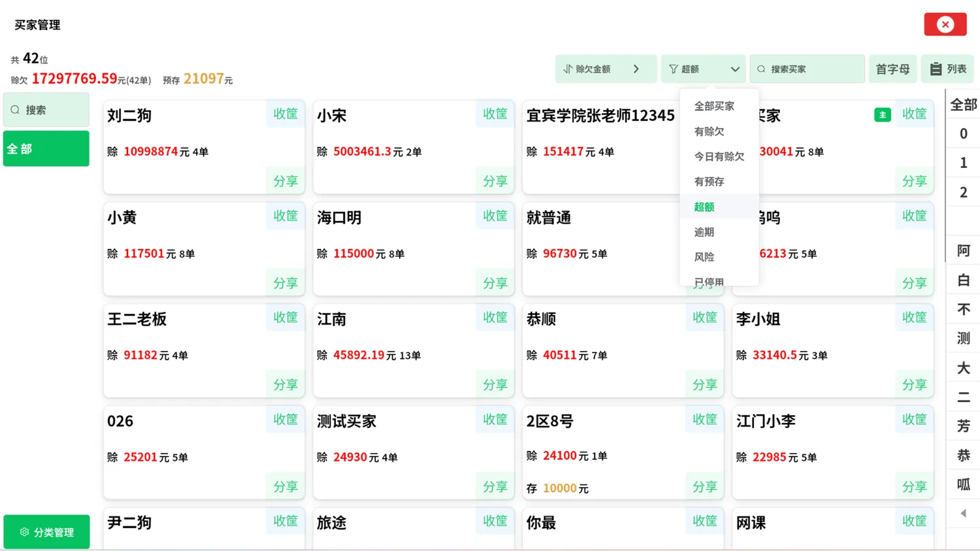Open the 王二老板 buyer card
Image resolution: width=980 pixels, height=551 pixels.
tap(204, 350)
